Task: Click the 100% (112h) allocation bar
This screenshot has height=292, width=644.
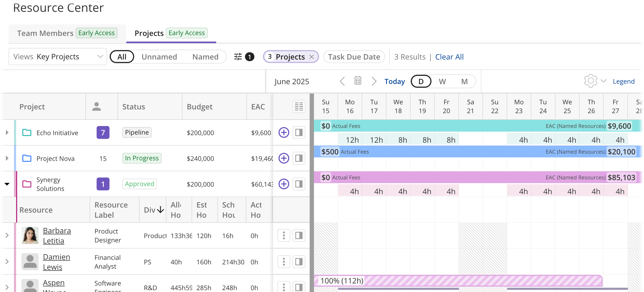Action: click(456, 281)
